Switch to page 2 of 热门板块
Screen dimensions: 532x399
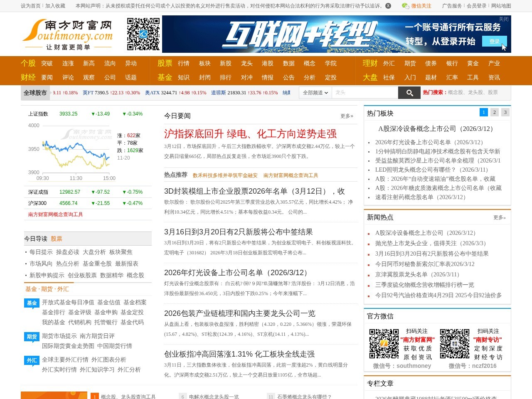pos(494,112)
